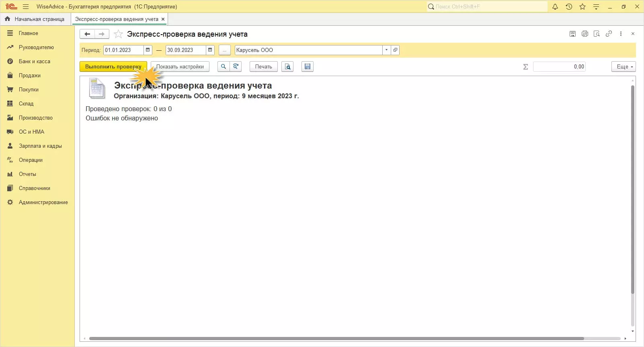This screenshot has width=644, height=347.
Task: Click the search field Поиск Ctrl+Shift+F
Action: [x=487, y=6]
